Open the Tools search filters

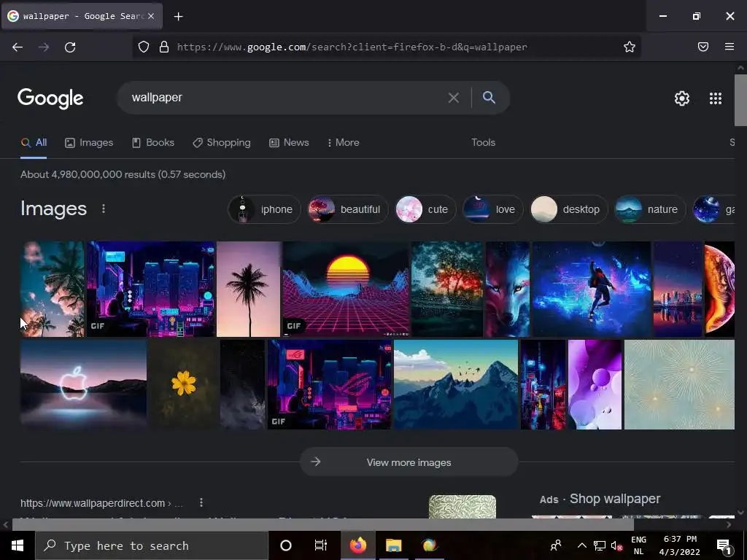tap(483, 142)
